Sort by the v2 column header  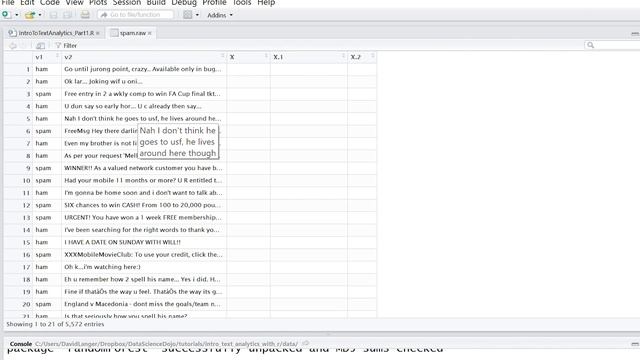click(x=144, y=57)
